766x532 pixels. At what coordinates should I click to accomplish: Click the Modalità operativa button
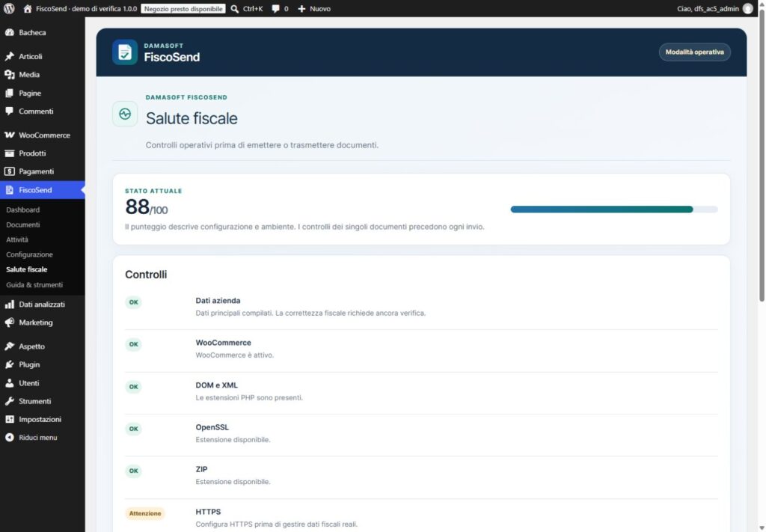[694, 52]
